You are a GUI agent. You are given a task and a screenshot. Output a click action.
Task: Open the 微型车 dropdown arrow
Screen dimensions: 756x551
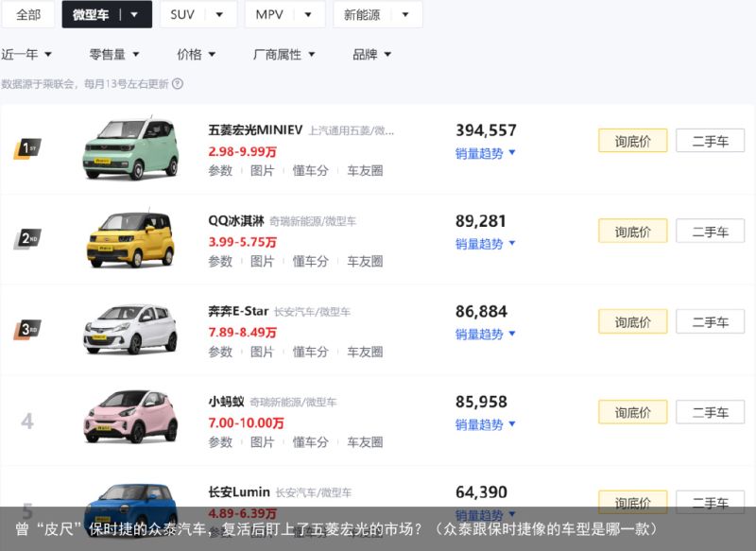tap(134, 14)
